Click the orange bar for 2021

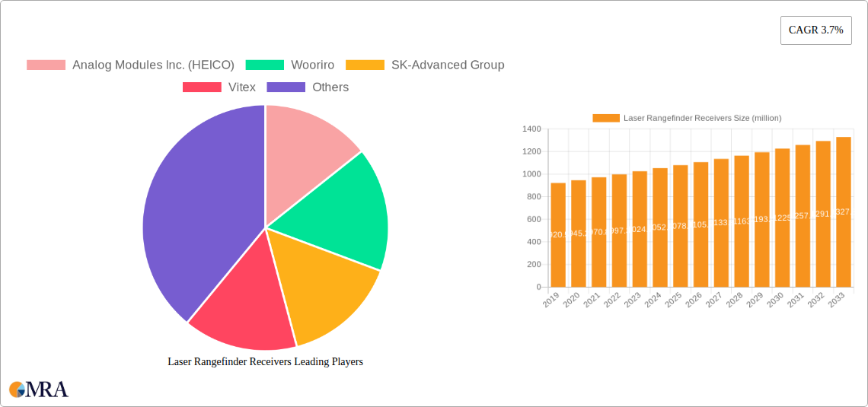click(x=599, y=232)
